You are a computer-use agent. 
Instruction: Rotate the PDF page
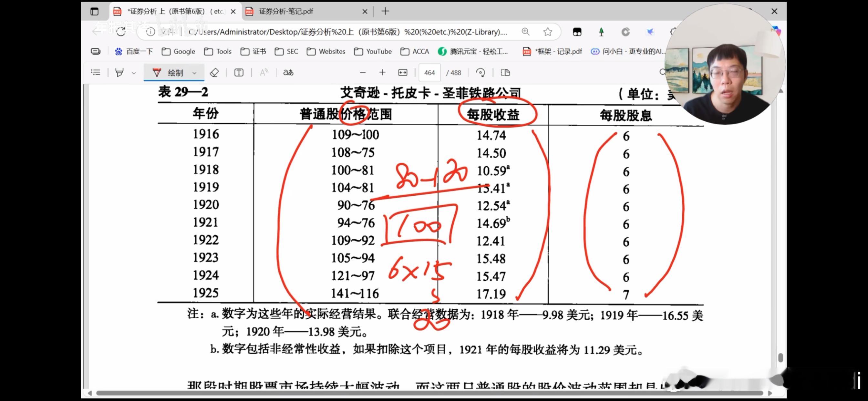coord(480,72)
